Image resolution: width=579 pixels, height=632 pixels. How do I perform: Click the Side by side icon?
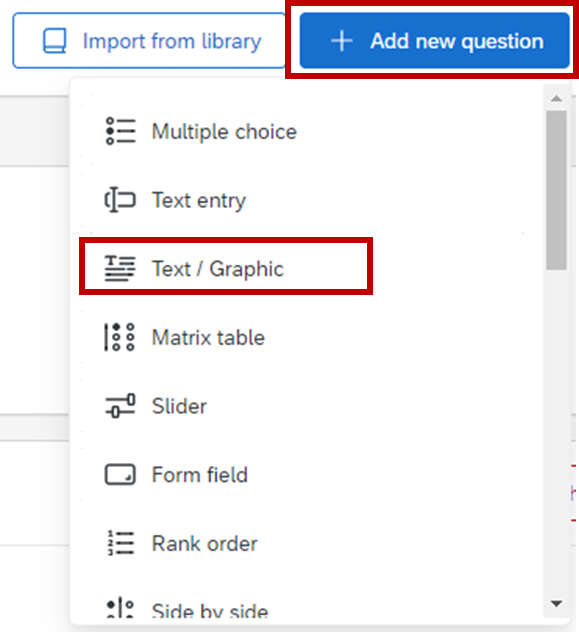pyautogui.click(x=120, y=609)
